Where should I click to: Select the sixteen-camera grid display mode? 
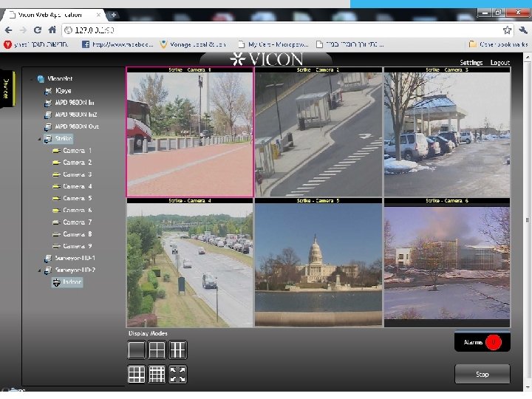(157, 374)
